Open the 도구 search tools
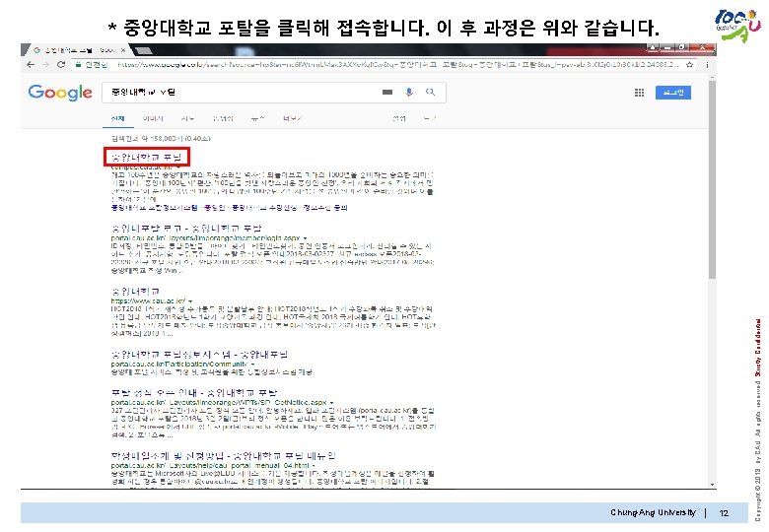 coord(430,118)
